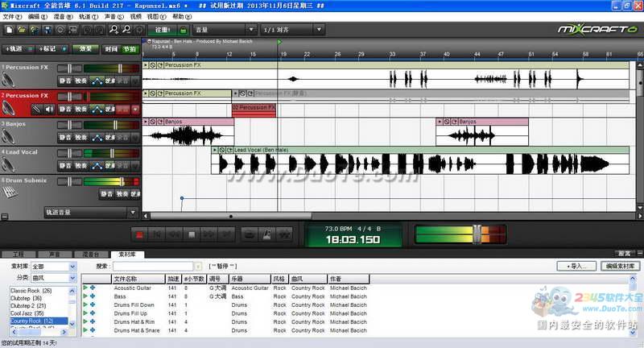
Task: Click the 导入 import button
Action: (x=576, y=267)
